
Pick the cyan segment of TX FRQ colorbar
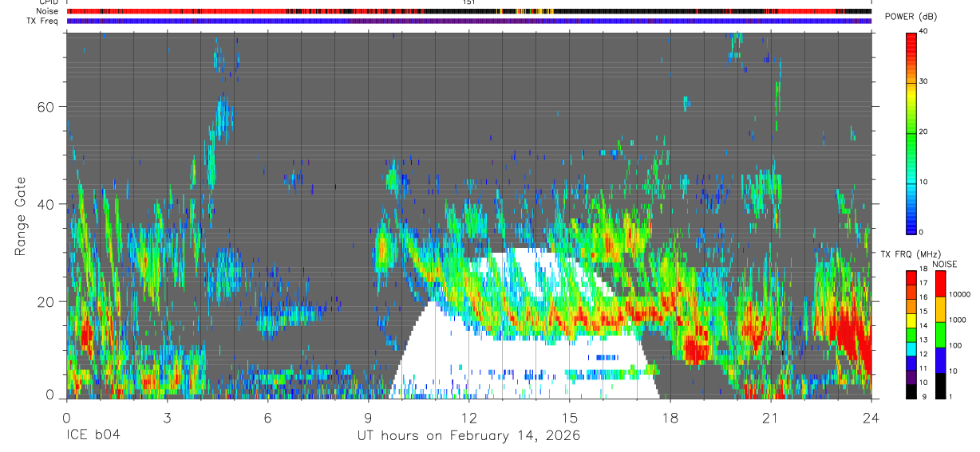pos(911,349)
